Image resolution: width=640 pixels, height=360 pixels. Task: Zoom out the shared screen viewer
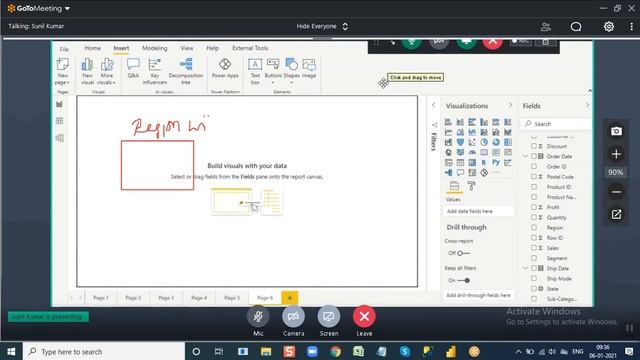click(616, 192)
